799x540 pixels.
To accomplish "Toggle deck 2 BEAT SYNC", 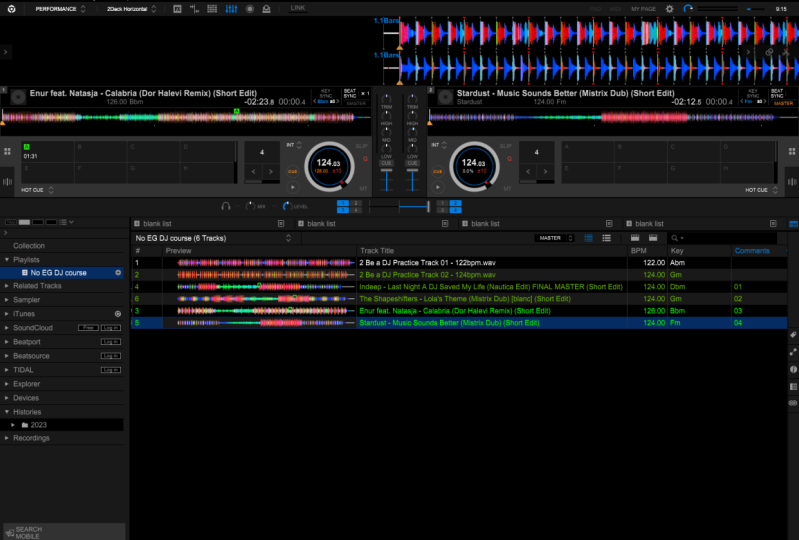I will click(777, 94).
